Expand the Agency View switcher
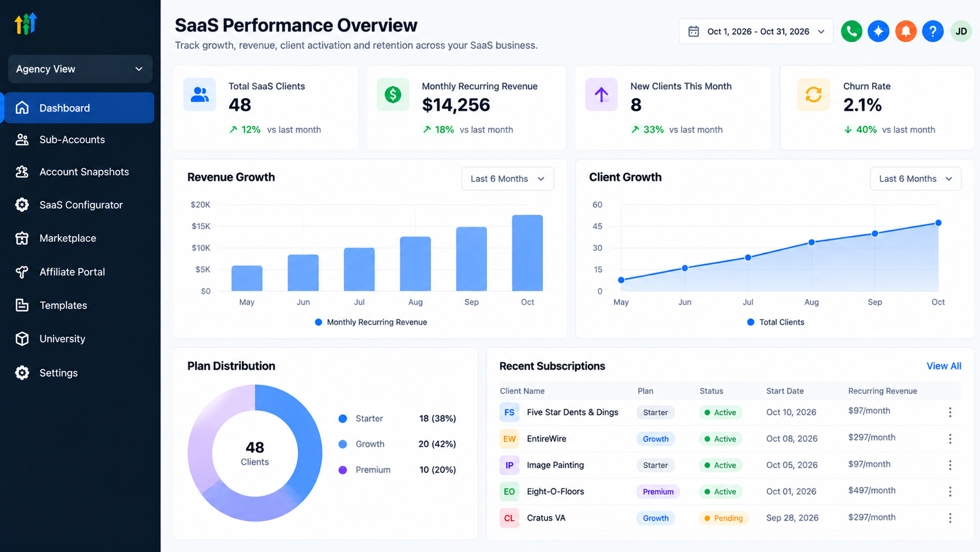Screen dimensions: 980x552 80,69
